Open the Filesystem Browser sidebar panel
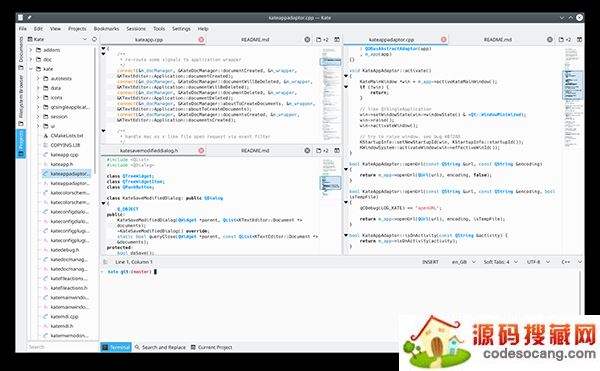Image resolution: width=600 pixels, height=371 pixels. [21, 100]
